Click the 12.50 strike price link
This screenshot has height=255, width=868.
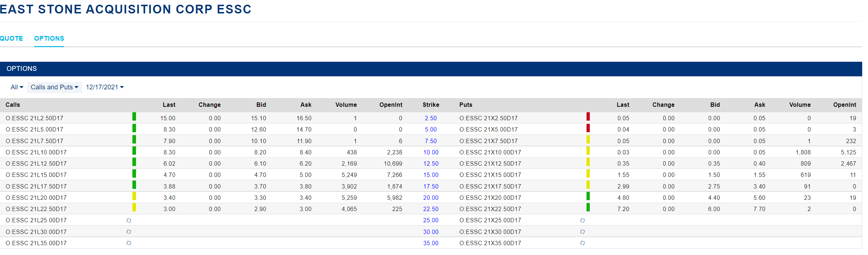[431, 163]
